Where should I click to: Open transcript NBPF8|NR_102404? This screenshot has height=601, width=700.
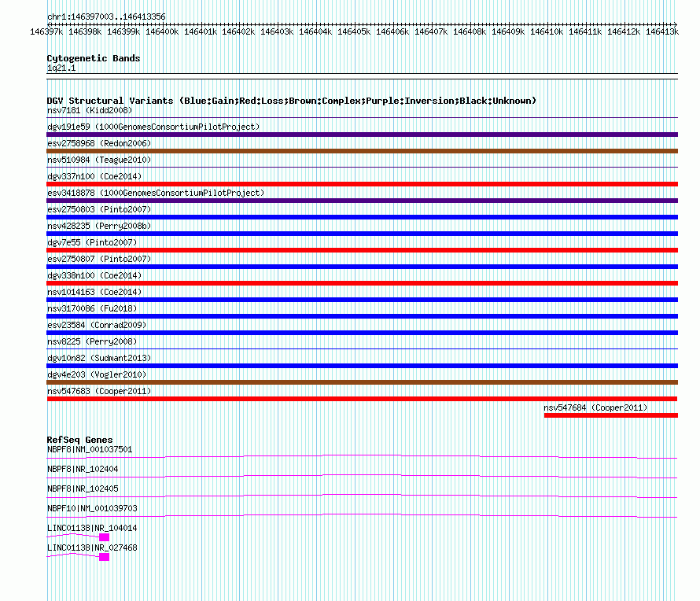point(83,470)
